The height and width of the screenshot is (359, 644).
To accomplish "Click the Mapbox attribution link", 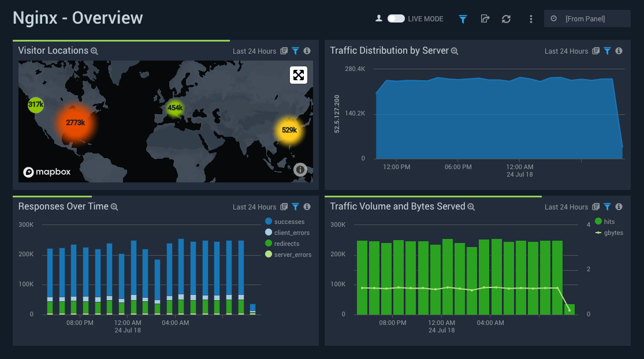I will (47, 171).
